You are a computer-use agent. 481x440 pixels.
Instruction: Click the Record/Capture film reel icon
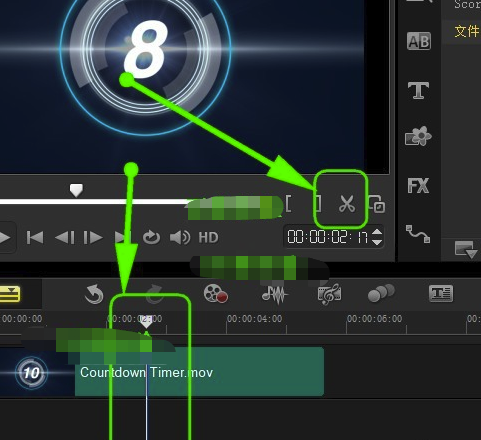(216, 294)
